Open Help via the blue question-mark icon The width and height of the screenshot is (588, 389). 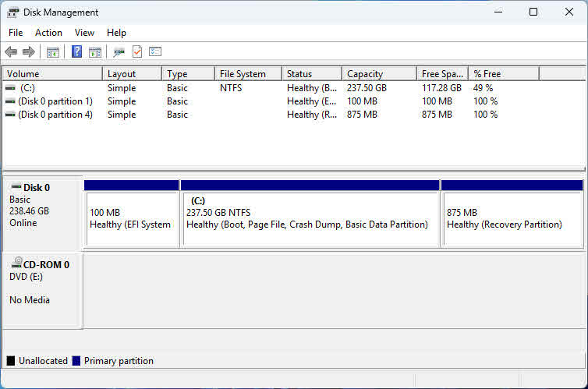tap(76, 51)
